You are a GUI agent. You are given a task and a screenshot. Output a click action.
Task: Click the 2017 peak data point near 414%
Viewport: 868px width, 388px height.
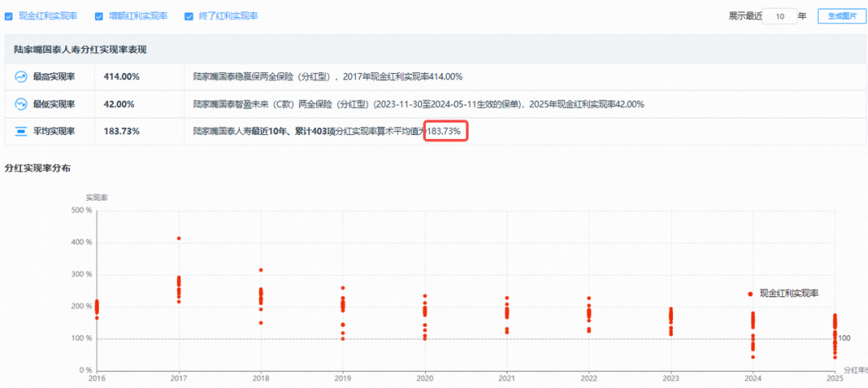click(x=178, y=238)
